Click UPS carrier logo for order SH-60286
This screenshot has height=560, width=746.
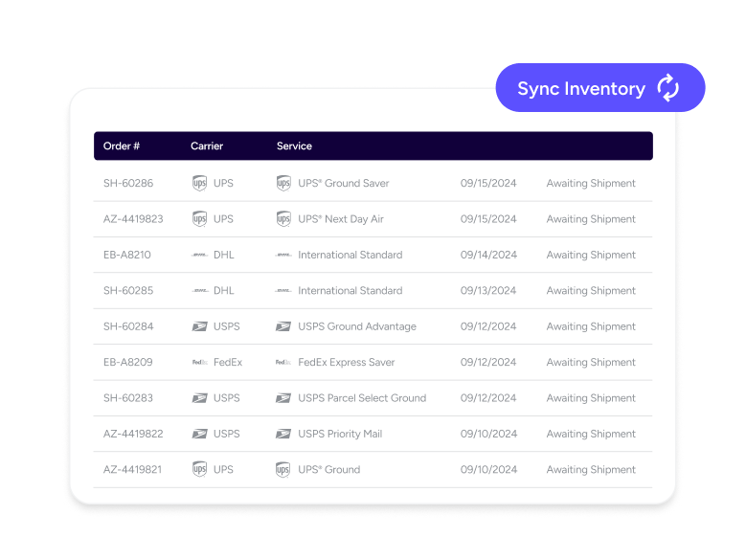click(199, 183)
